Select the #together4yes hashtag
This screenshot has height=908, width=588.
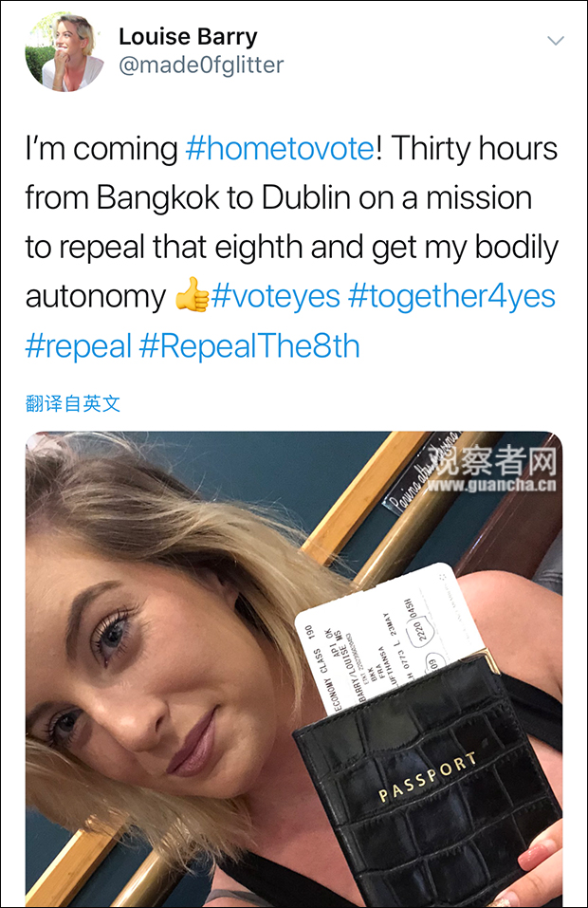(451, 296)
